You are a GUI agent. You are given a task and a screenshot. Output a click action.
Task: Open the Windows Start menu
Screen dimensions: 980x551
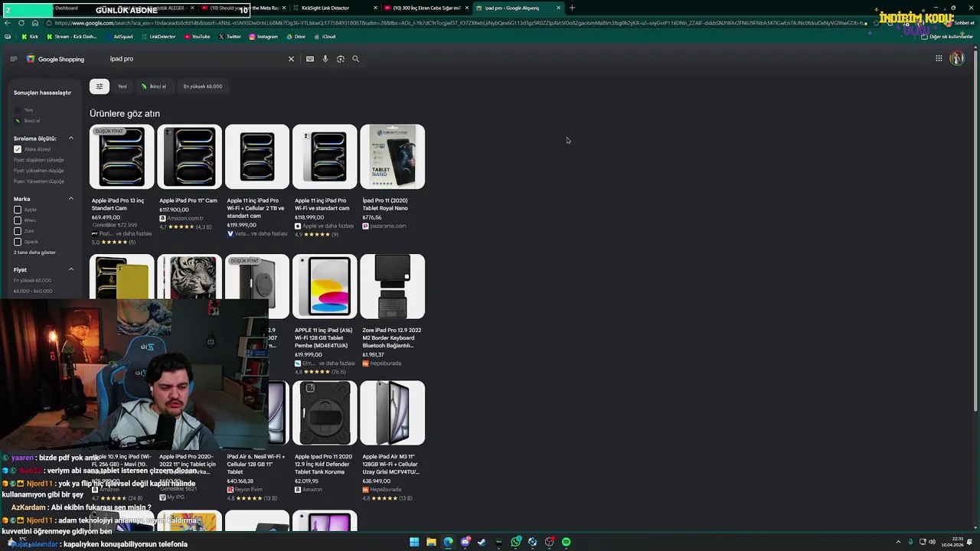414,542
